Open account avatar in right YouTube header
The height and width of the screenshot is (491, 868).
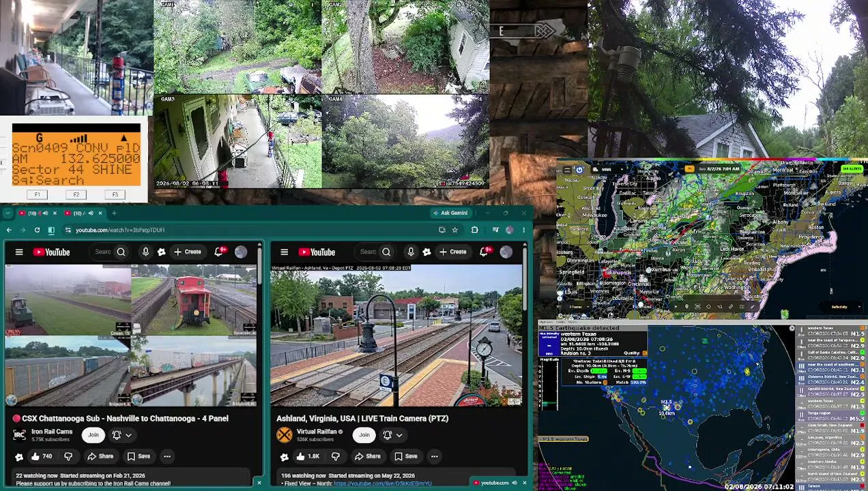[506, 252]
